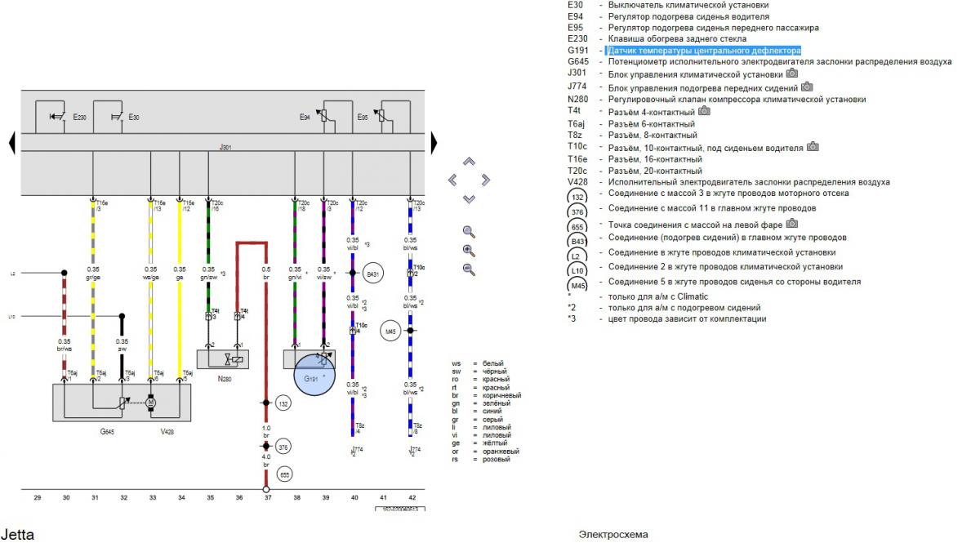This screenshot has width=980, height=543.
Task: Click the V428 motor symbol in the diagram
Action: point(150,402)
